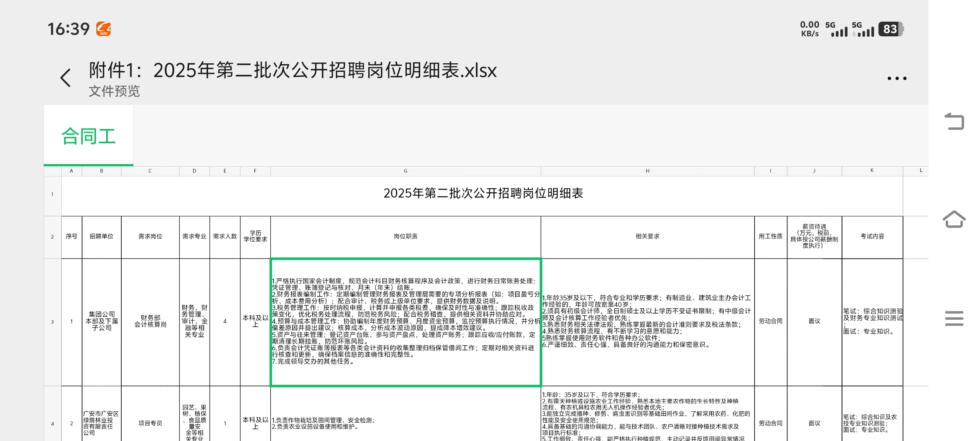Click the 财务部会计核算岗 cell

pyautogui.click(x=150, y=321)
